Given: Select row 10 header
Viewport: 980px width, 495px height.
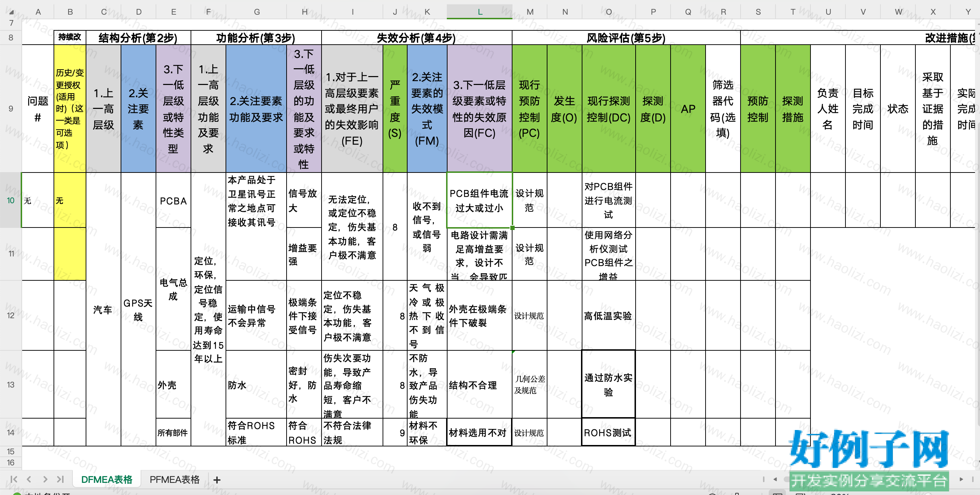Looking at the screenshot, I should tap(11, 200).
